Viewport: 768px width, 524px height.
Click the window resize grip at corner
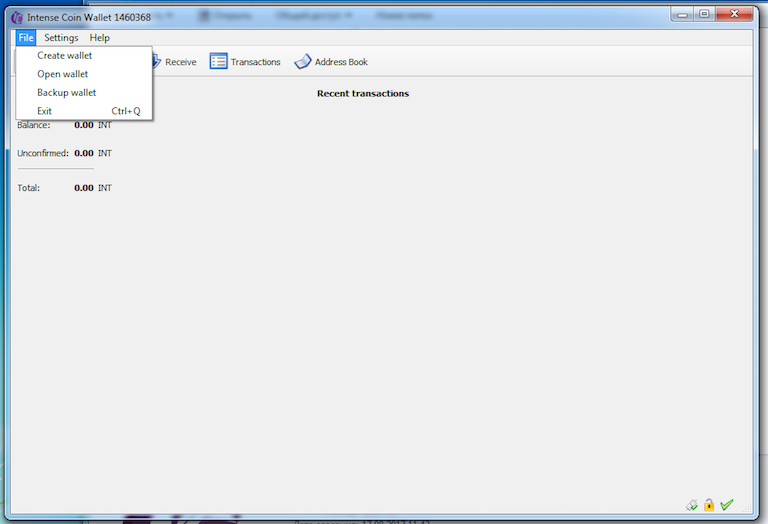coord(747,508)
